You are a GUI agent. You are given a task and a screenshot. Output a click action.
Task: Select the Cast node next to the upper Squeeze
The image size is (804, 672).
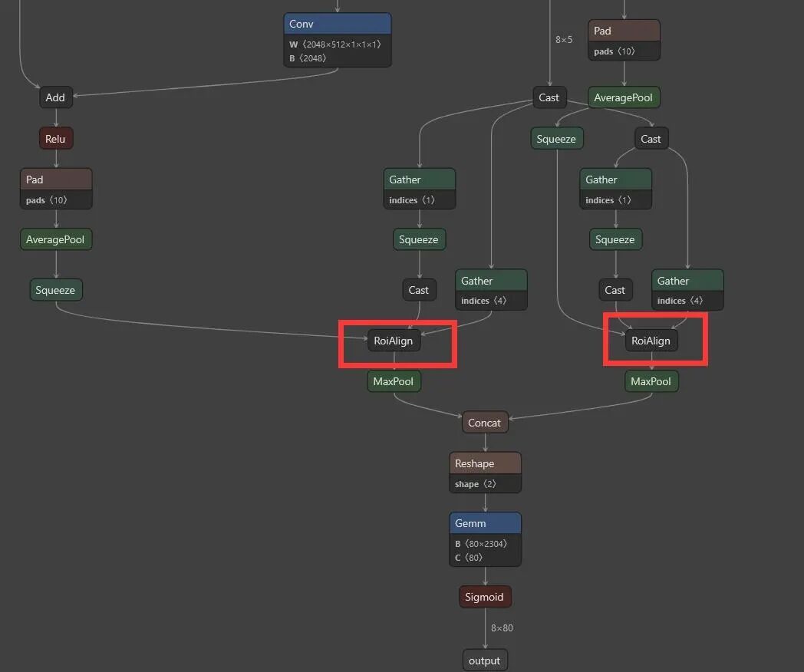pos(651,139)
